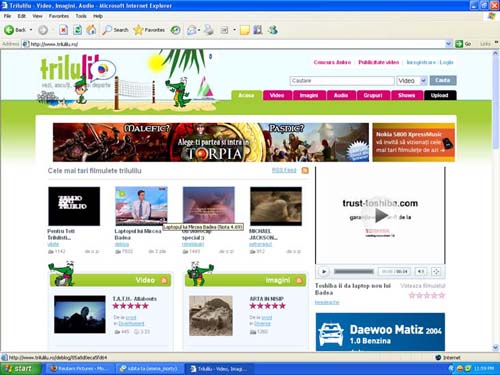This screenshot has width=500, height=375.
Task: Click the Daewoo Matiz 2004 ad banner
Action: pyautogui.click(x=380, y=332)
